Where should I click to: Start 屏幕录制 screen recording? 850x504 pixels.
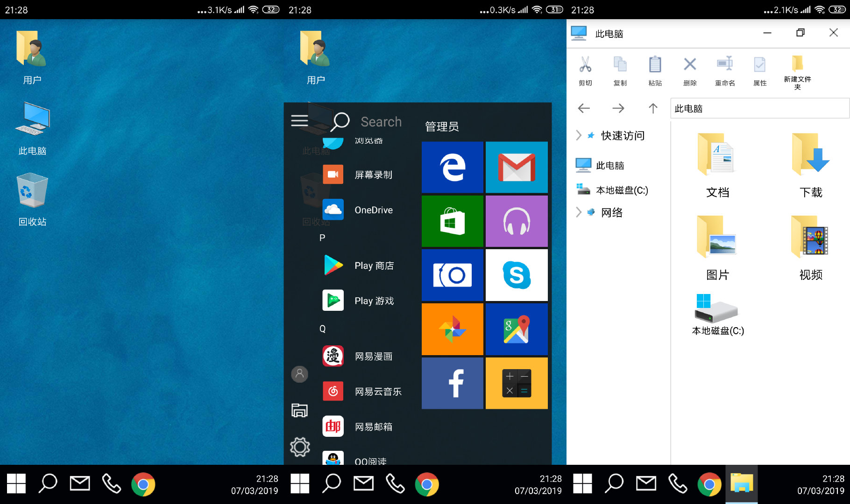[373, 175]
